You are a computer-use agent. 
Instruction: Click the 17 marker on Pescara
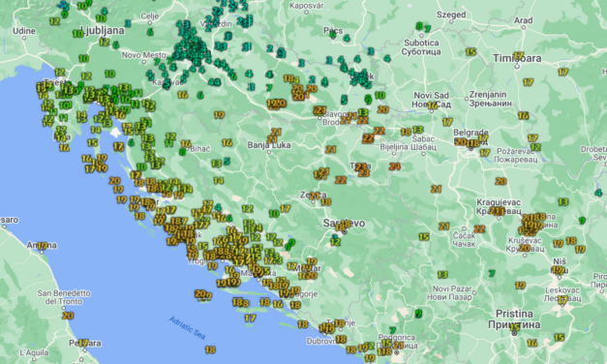83,343
